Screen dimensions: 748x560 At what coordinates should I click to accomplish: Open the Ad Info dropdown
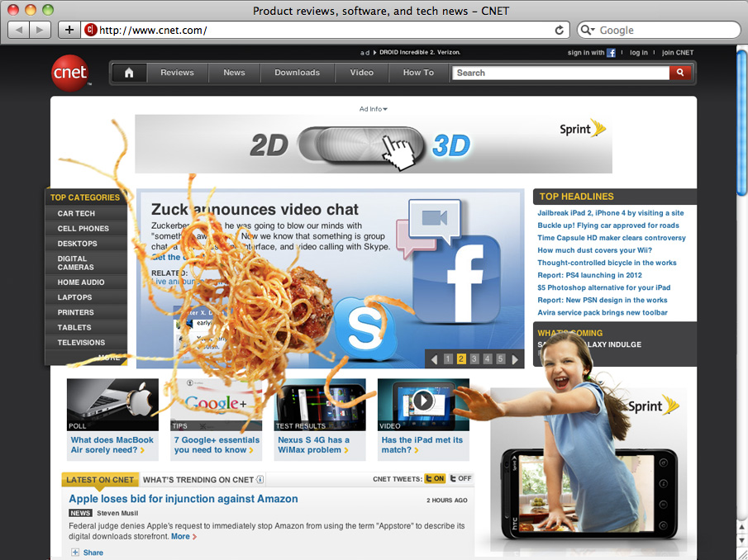click(x=373, y=109)
